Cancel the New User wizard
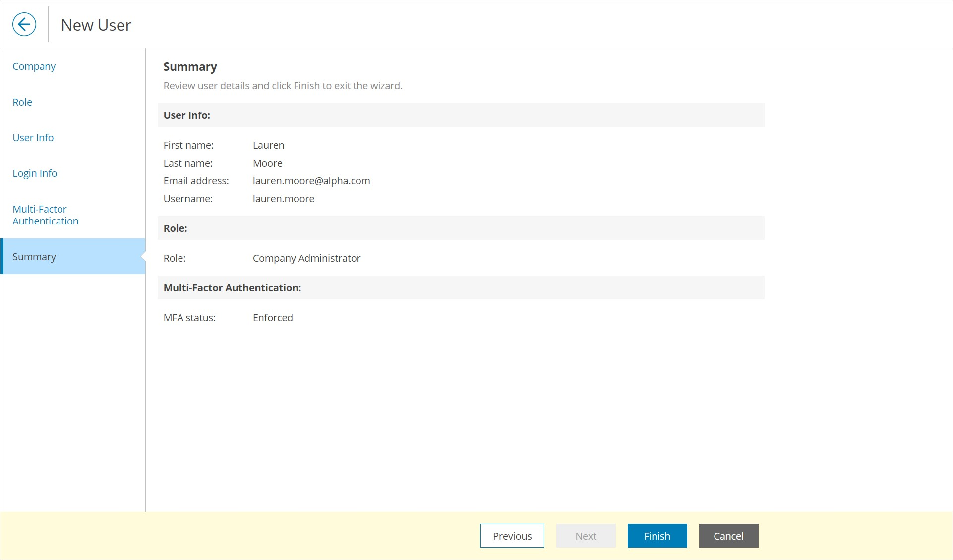This screenshot has height=560, width=953. pyautogui.click(x=728, y=536)
